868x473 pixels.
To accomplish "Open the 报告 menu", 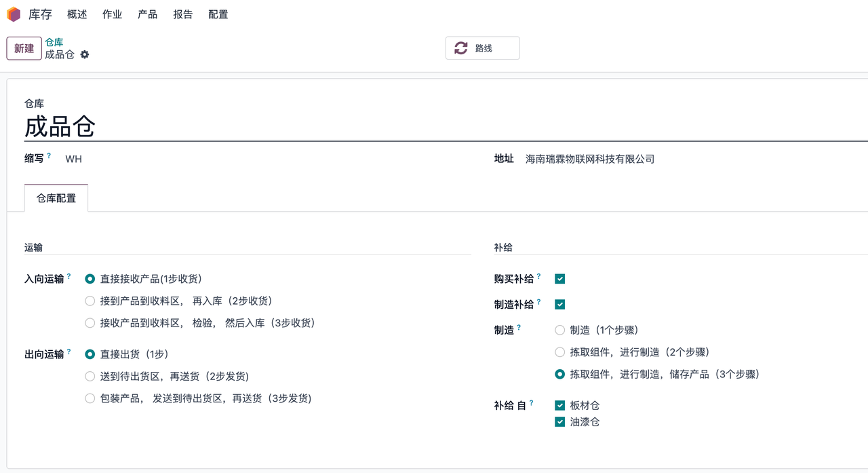I will 183,14.
